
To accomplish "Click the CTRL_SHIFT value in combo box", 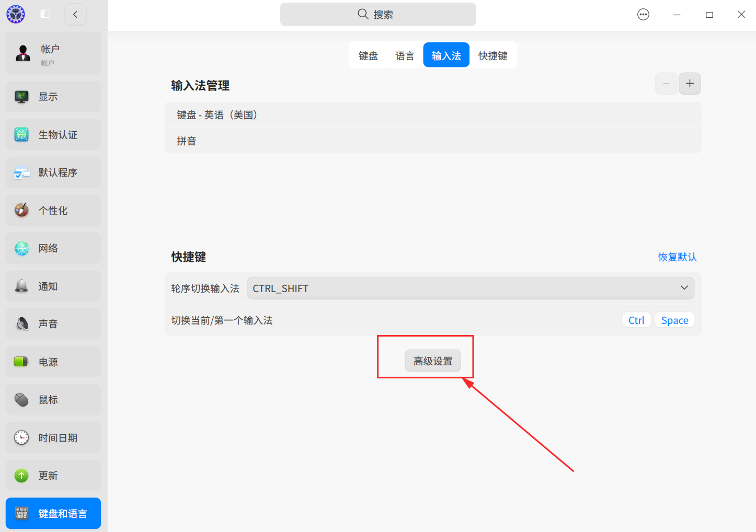I will tap(281, 288).
